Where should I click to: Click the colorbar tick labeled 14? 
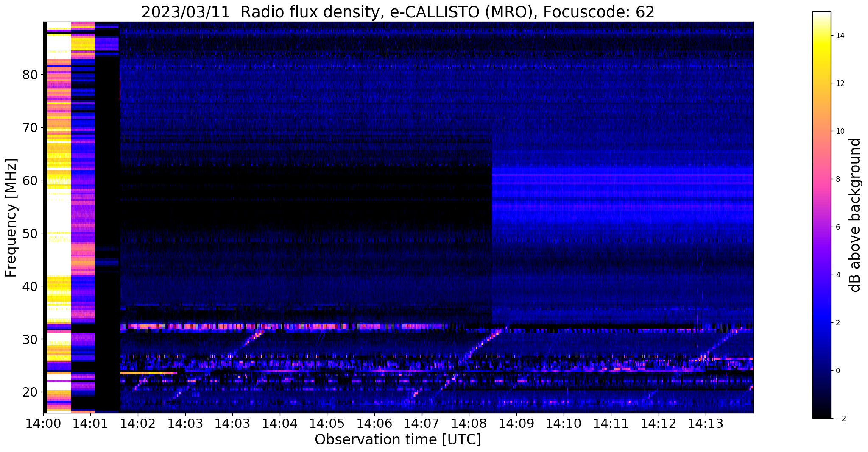840,36
